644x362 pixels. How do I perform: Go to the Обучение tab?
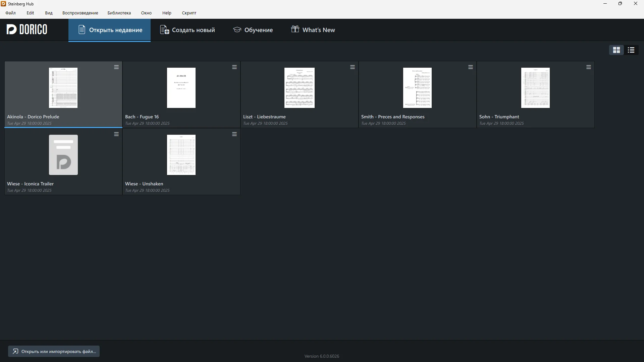253,30
